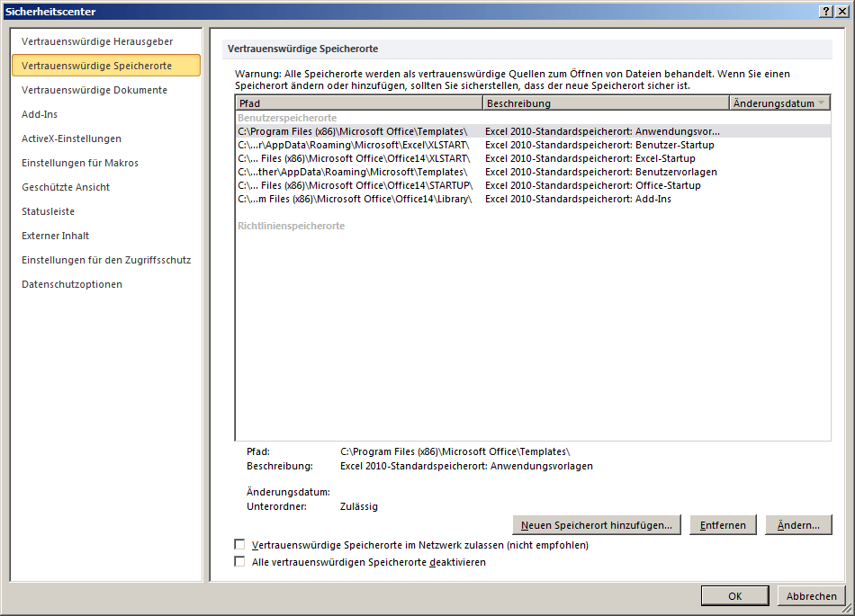Click Neuen Speicherort hinzufügen button
The height and width of the screenshot is (616, 855).
tap(597, 525)
